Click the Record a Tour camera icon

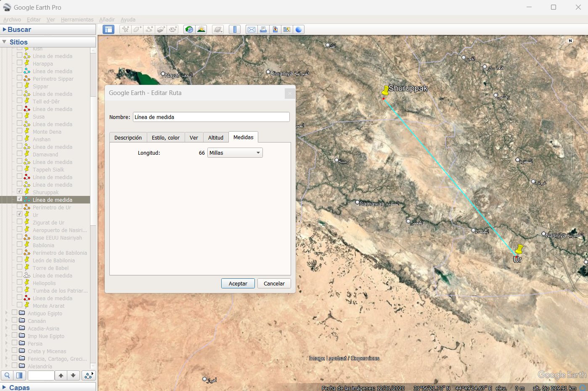click(172, 29)
